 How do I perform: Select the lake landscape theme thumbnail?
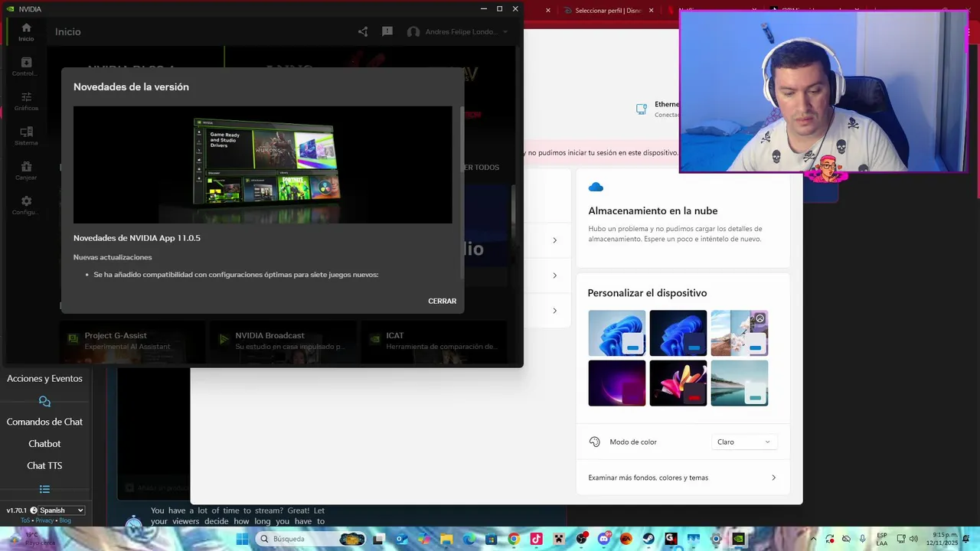[x=740, y=383]
